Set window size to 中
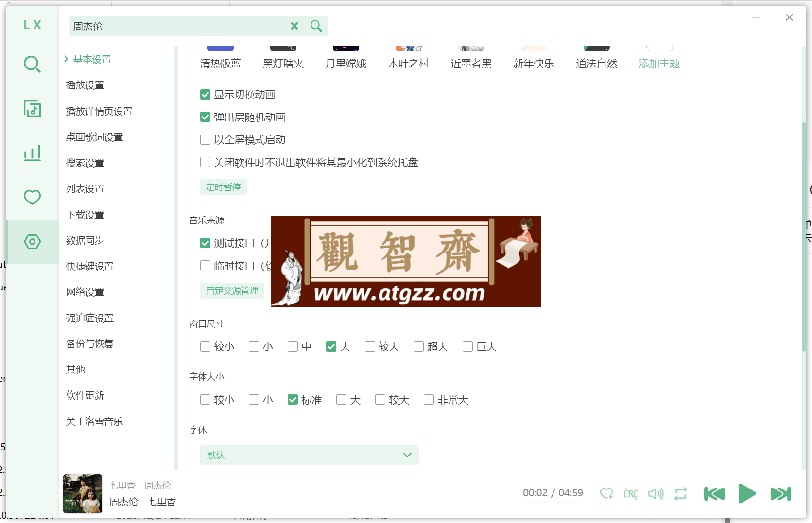 click(293, 346)
